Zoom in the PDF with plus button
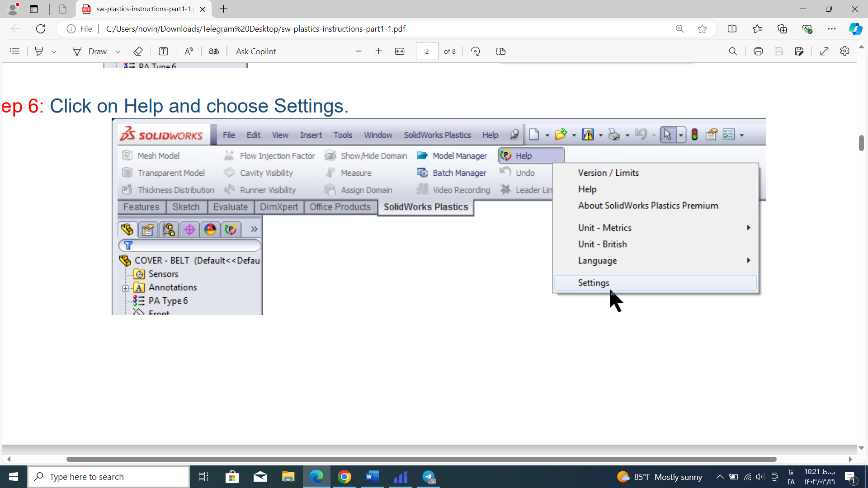868x488 pixels. click(378, 51)
